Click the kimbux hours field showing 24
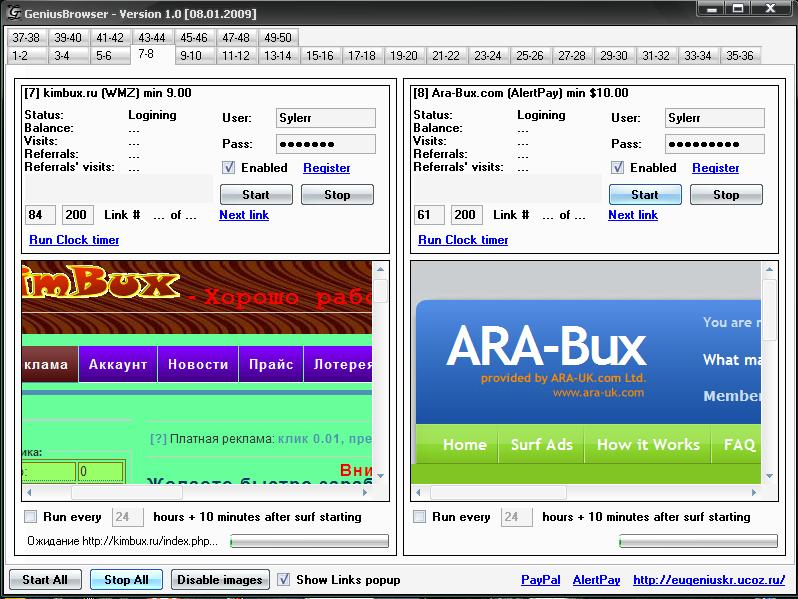The width and height of the screenshot is (798, 599). coord(127,517)
